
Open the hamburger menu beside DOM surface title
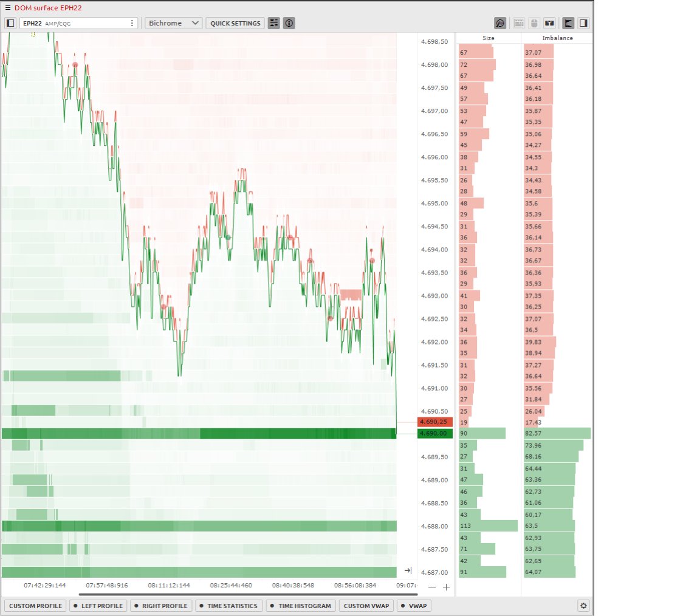tap(7, 7)
